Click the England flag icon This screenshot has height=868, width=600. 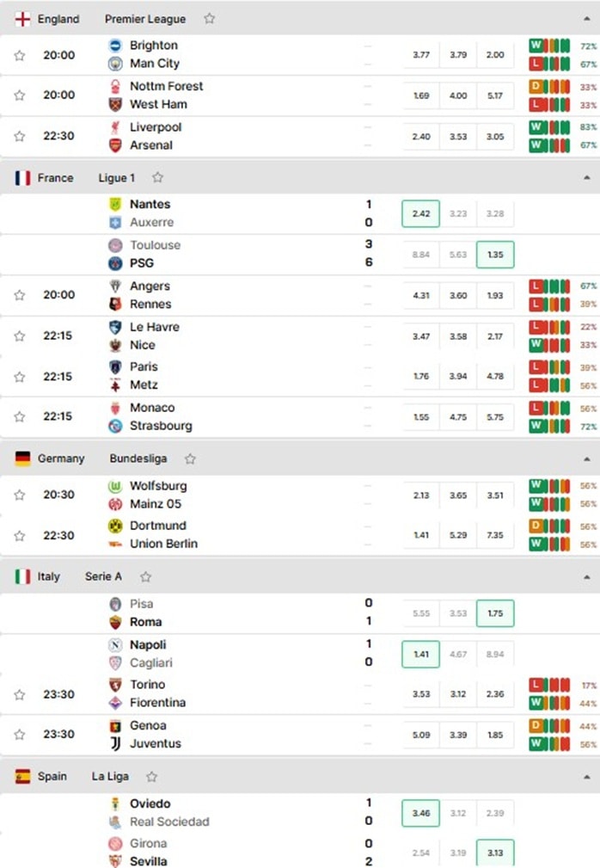click(x=22, y=19)
